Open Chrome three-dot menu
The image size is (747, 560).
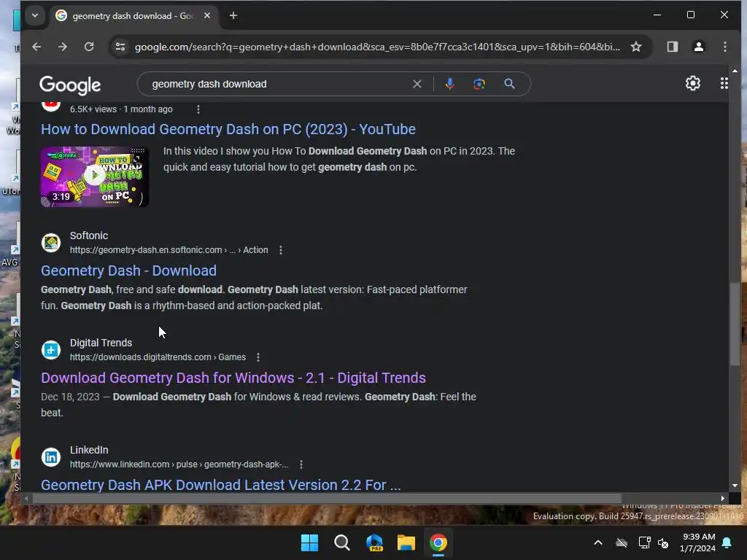coord(724,47)
